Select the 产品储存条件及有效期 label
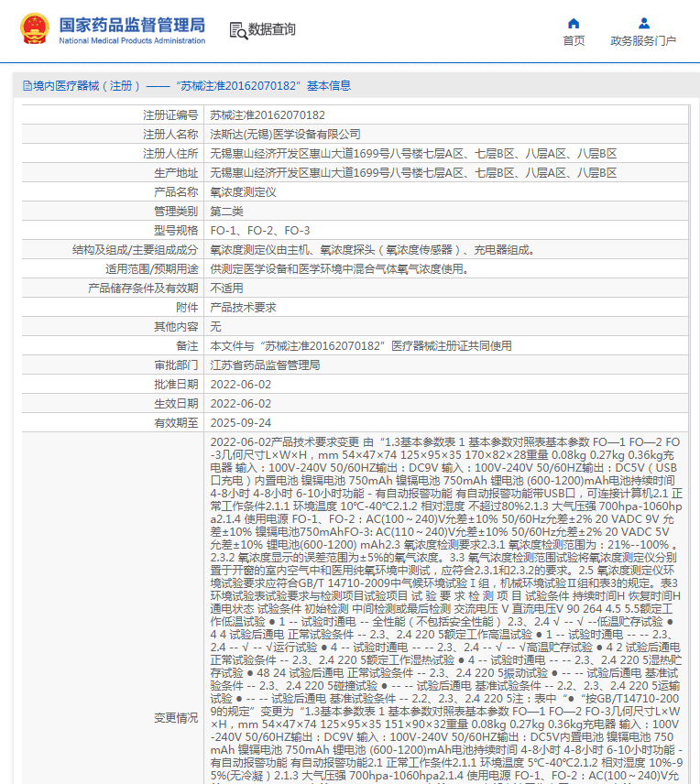 coord(143,289)
